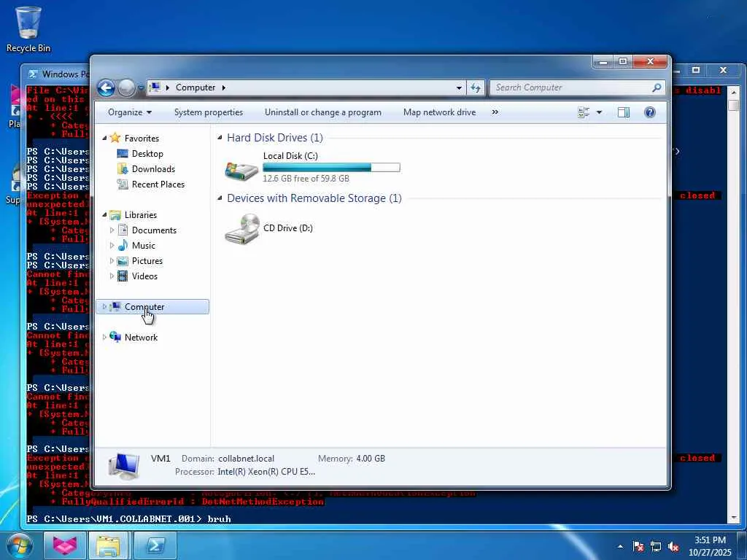Viewport: 747px width, 560px height.
Task: Click the Search Computer field
Action: pos(570,87)
